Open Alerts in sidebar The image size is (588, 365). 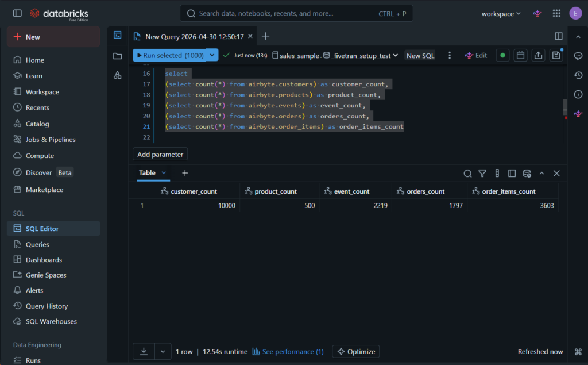53,290
